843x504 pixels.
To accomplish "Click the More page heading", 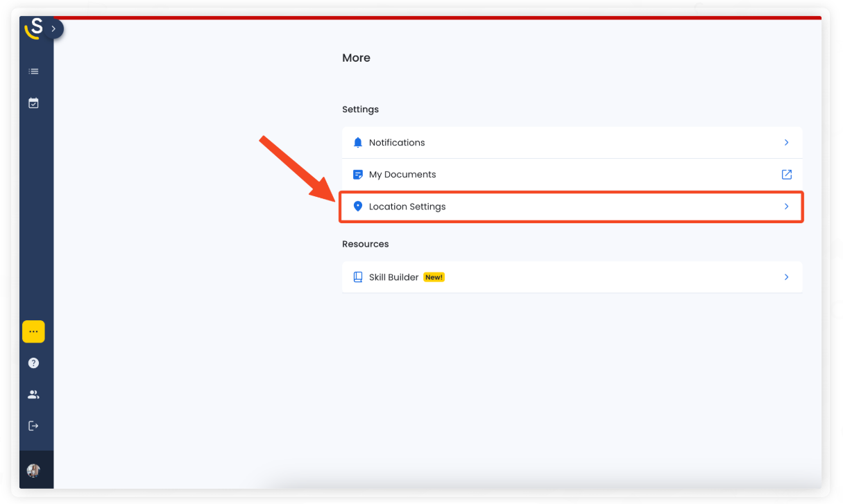I will click(356, 58).
